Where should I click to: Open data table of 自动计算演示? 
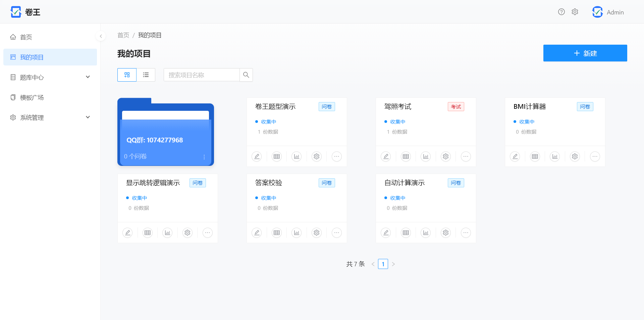pyautogui.click(x=406, y=233)
